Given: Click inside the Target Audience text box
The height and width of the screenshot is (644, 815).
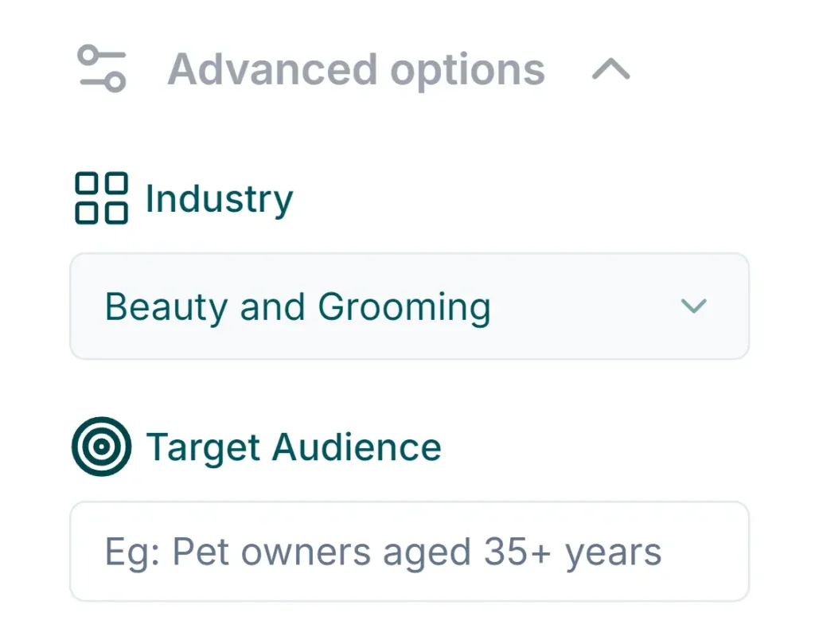Looking at the screenshot, I should point(410,551).
